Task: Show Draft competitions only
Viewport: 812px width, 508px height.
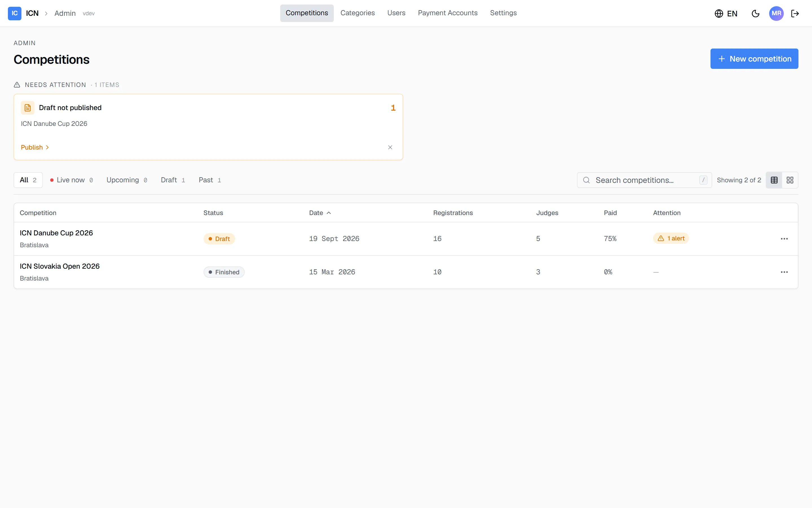Action: coord(173,180)
